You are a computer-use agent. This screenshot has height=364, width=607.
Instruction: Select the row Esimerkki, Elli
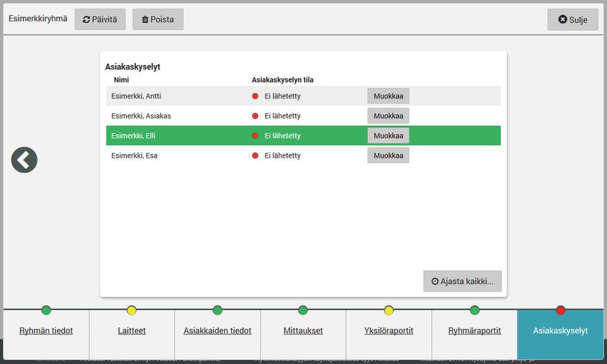tap(303, 136)
